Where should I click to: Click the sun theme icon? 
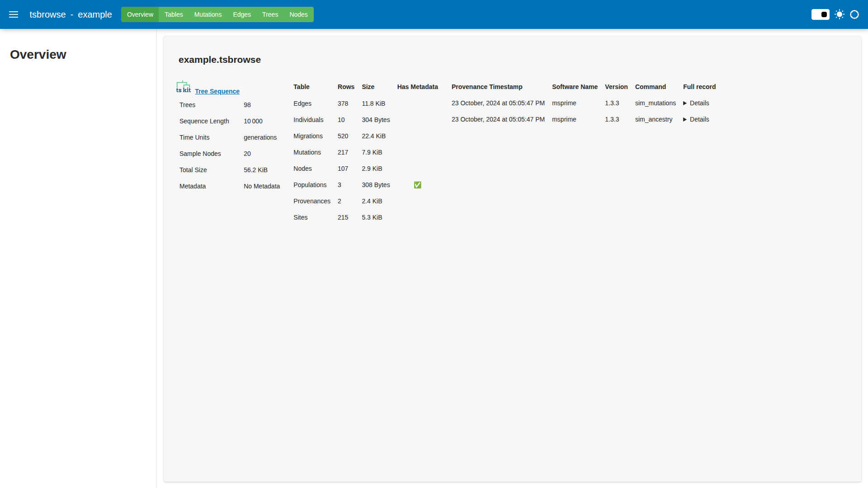[840, 14]
